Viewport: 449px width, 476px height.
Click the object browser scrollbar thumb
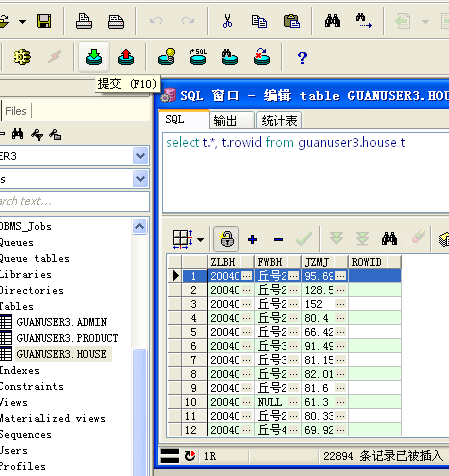[x=139, y=412]
